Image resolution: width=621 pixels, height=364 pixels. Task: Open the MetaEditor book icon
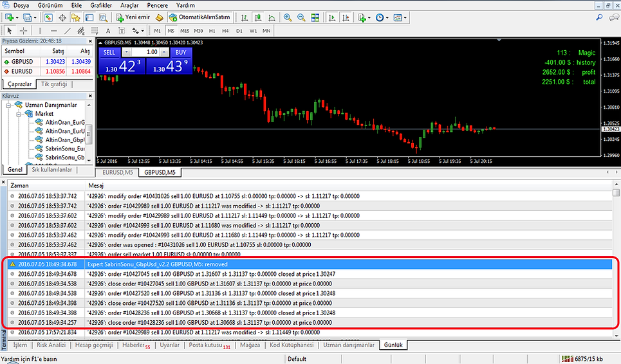(159, 17)
